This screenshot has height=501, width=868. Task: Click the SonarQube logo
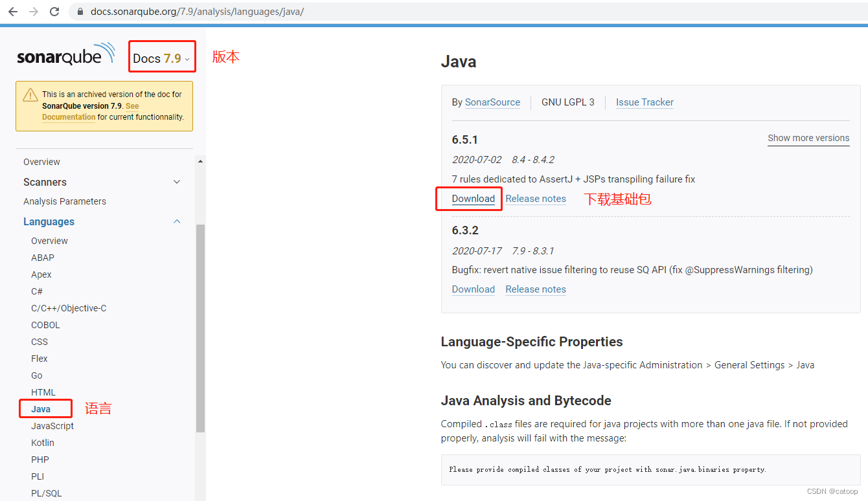pyautogui.click(x=66, y=55)
